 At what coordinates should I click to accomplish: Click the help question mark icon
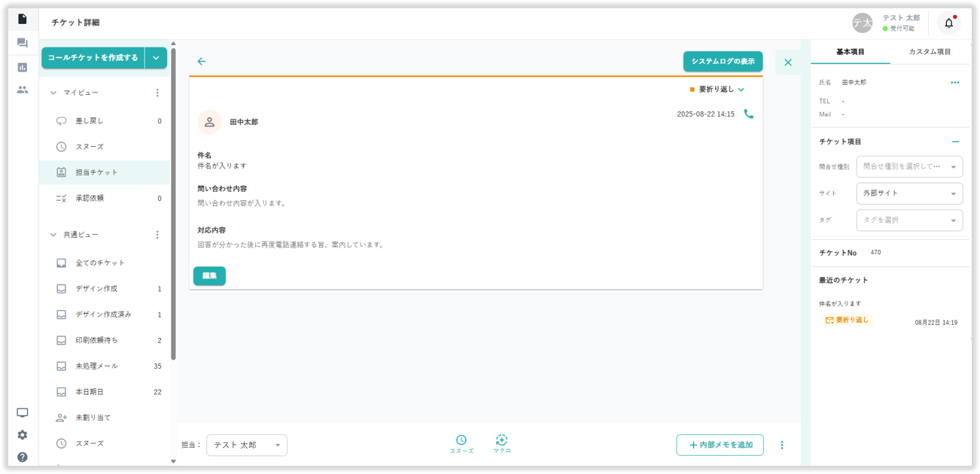point(22,457)
